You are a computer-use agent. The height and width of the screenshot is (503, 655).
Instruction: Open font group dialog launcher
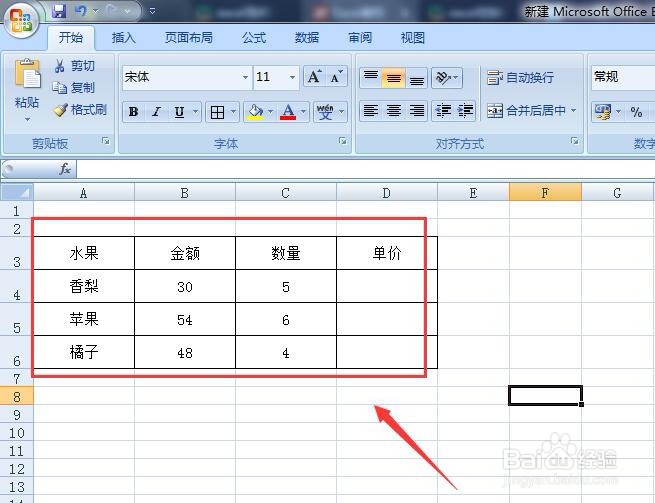343,141
